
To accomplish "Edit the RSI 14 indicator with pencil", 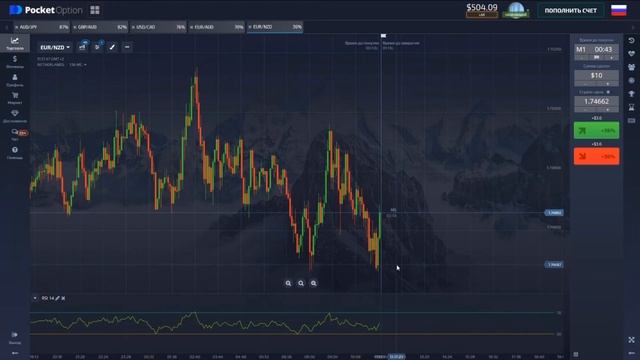I will point(58,298).
